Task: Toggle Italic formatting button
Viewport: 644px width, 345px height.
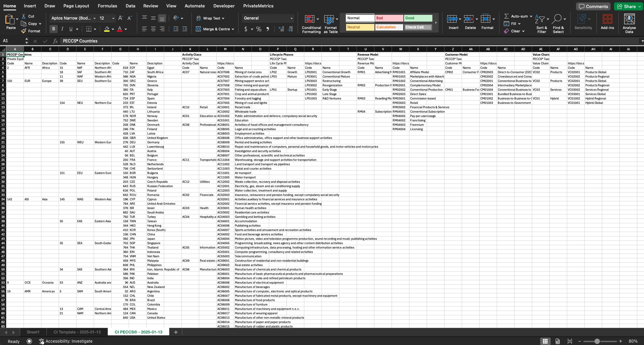Action: coord(62,29)
